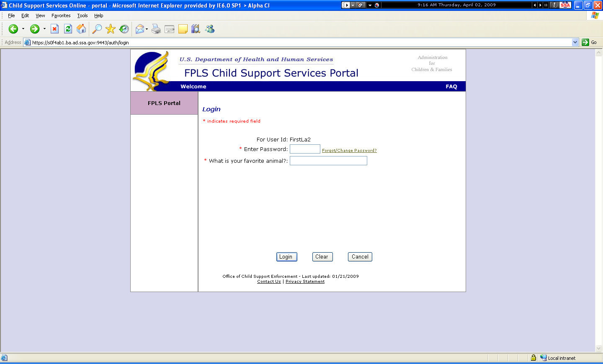Click the security lock icon in the status bar

coord(533,358)
